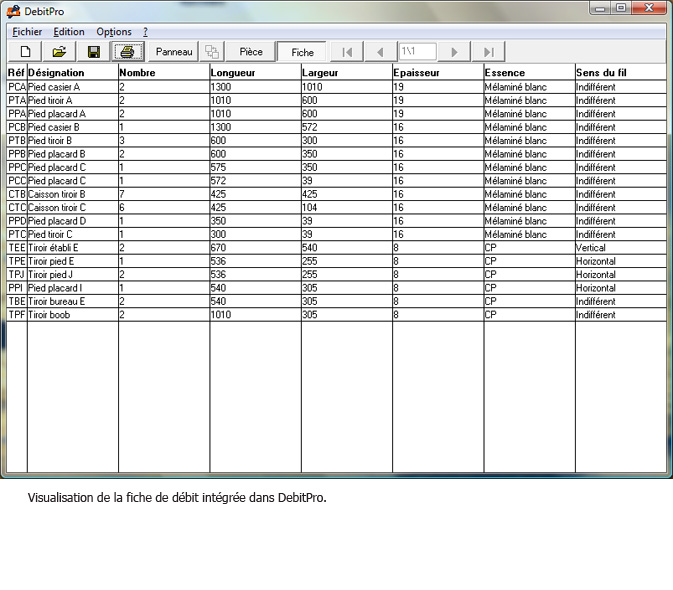Click the Sens du fil column header
This screenshot has height=590, width=673.
coord(621,73)
